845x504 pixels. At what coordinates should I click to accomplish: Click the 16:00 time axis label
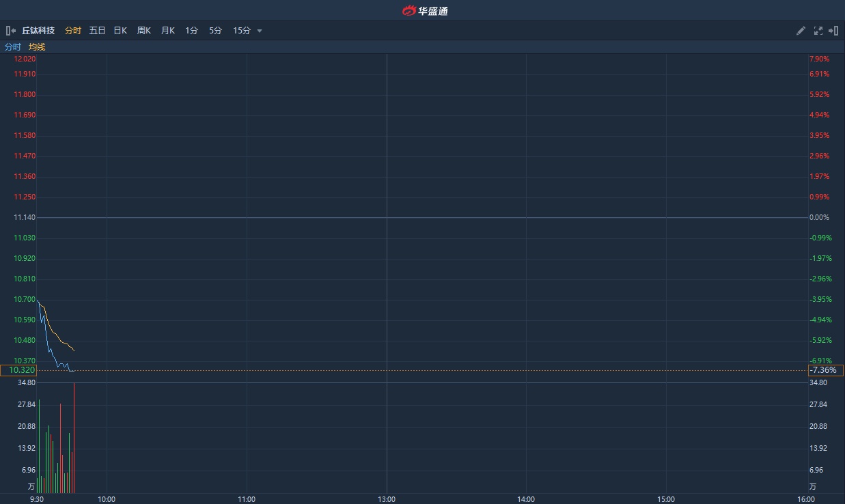point(806,499)
